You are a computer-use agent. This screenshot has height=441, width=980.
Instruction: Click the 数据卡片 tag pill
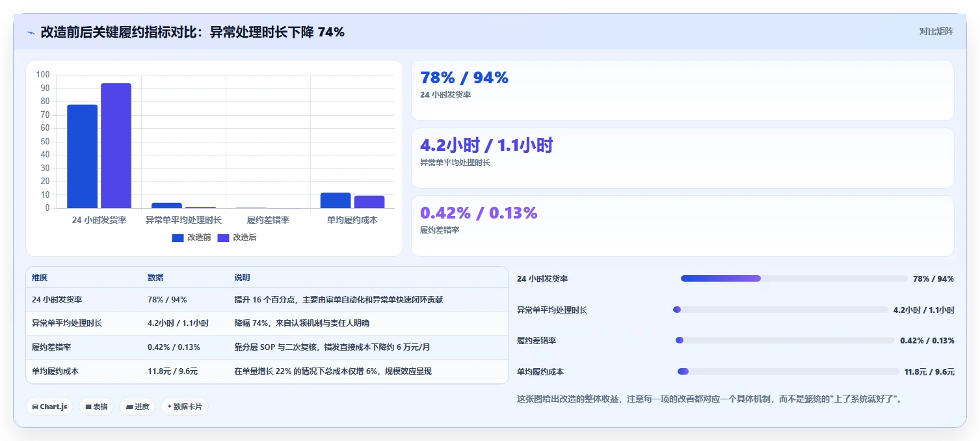185,407
